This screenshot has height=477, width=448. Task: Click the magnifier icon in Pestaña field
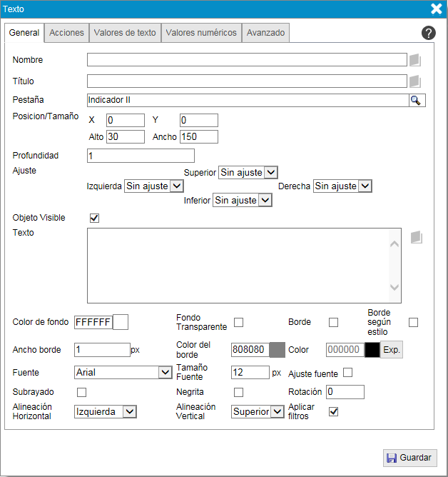click(x=416, y=101)
